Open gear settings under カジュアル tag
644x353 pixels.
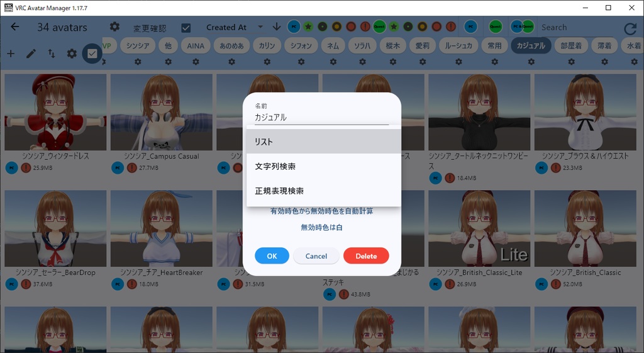tap(531, 62)
